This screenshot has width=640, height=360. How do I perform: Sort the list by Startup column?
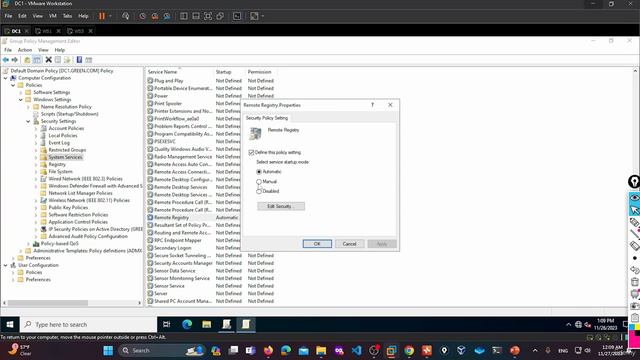pos(229,72)
